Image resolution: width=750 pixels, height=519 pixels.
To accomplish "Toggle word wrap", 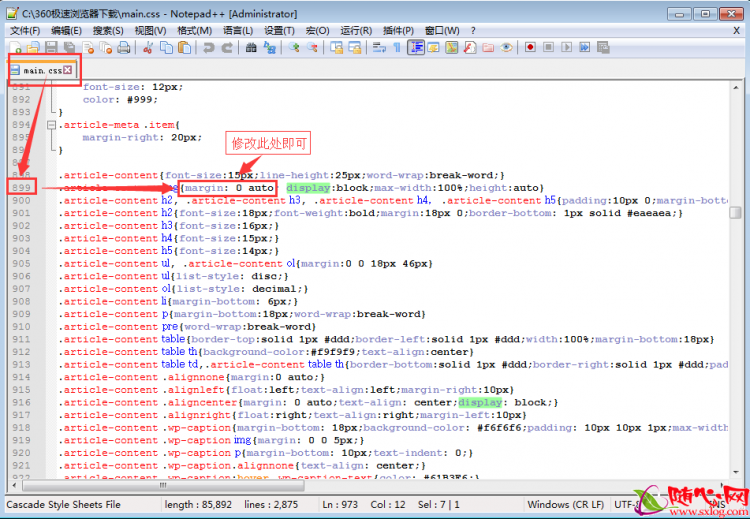I will 379,47.
